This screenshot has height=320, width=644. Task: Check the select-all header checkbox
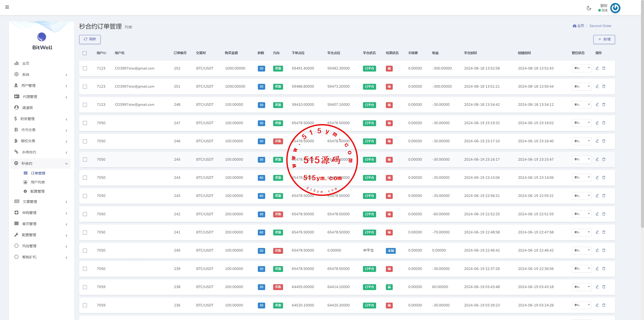click(x=85, y=53)
